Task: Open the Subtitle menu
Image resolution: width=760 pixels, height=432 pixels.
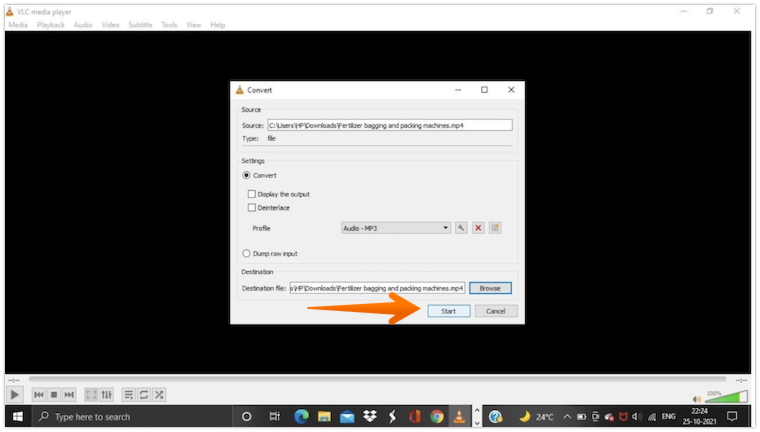Action: (x=140, y=25)
